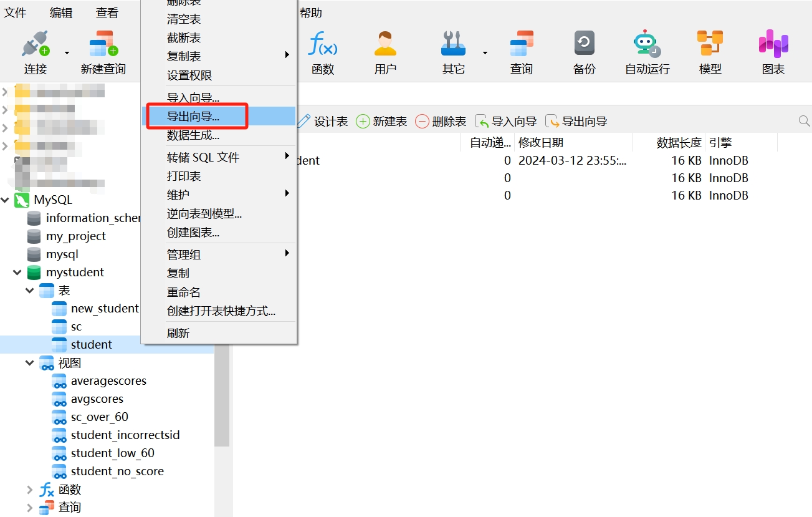Open dropdown arrow beside 其它 tool
The height and width of the screenshot is (517, 812).
(x=485, y=53)
